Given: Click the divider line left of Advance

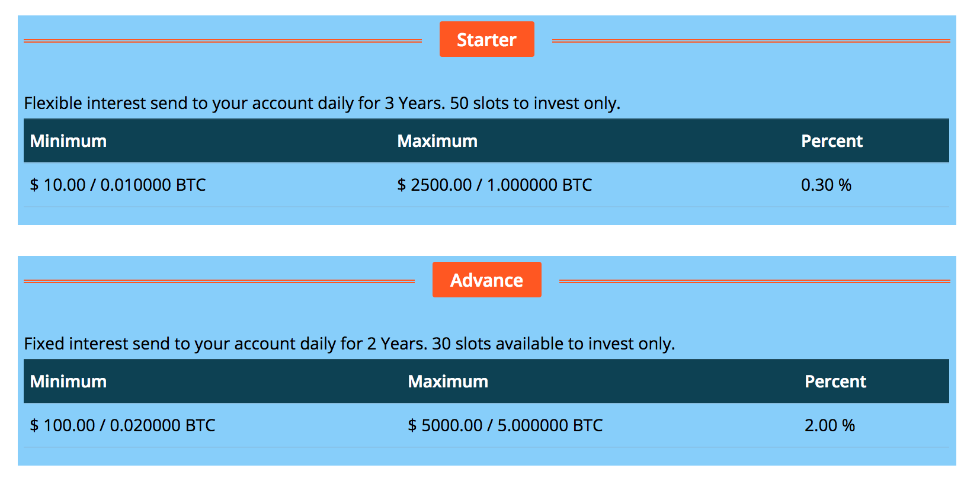Looking at the screenshot, I should (x=219, y=281).
